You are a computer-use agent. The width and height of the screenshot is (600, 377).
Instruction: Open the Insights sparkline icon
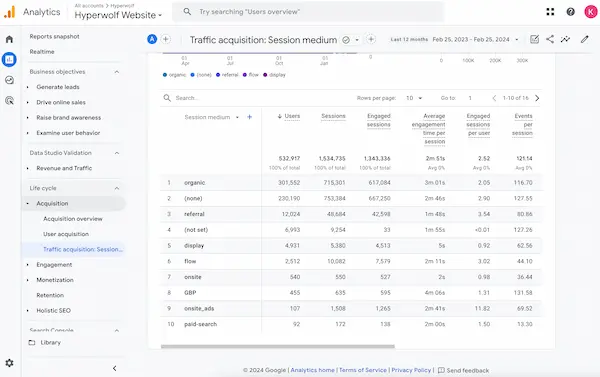565,39
